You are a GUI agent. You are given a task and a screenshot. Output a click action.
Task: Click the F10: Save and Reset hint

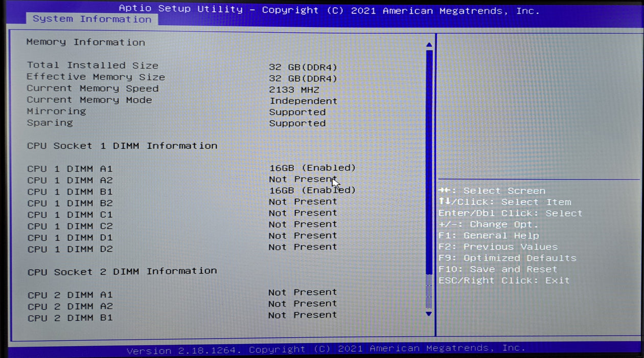point(498,270)
